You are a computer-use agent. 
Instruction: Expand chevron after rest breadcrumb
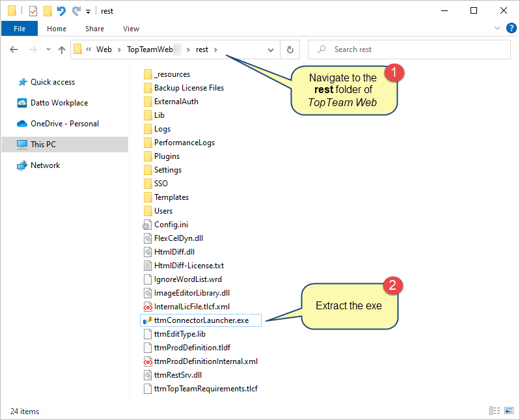pyautogui.click(x=215, y=49)
